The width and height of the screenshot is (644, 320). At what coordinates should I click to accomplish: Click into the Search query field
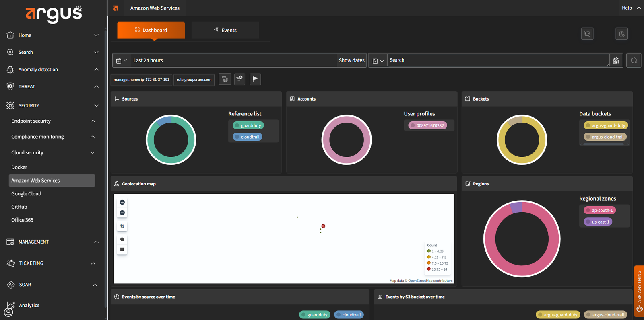[497, 60]
